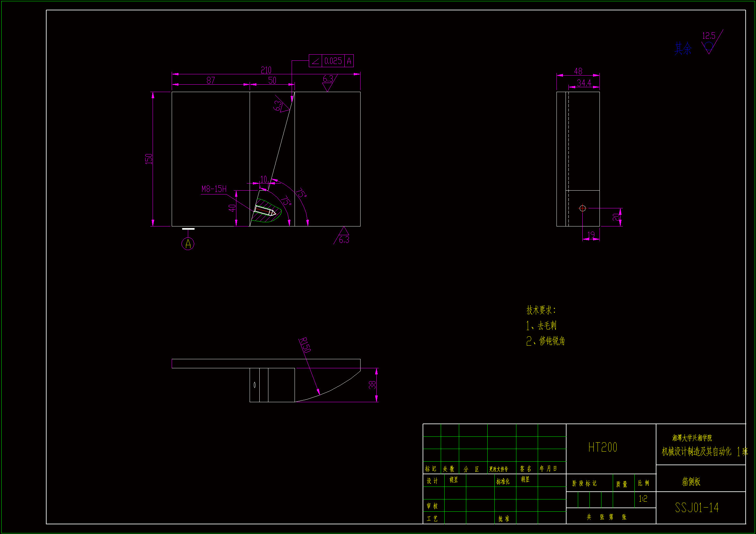Click the red hole circle in side view
This screenshot has height=534, width=756.
click(x=582, y=208)
